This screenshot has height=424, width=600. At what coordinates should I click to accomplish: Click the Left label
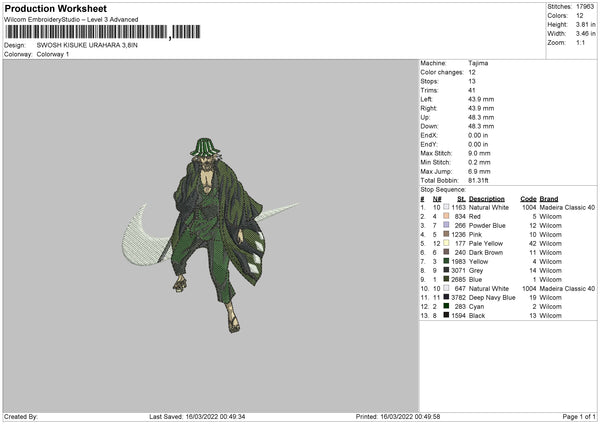click(x=426, y=99)
